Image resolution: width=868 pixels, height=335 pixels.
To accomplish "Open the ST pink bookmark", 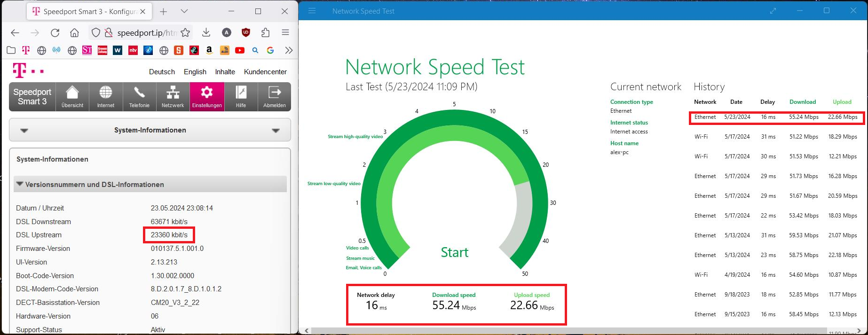I will coord(87,50).
